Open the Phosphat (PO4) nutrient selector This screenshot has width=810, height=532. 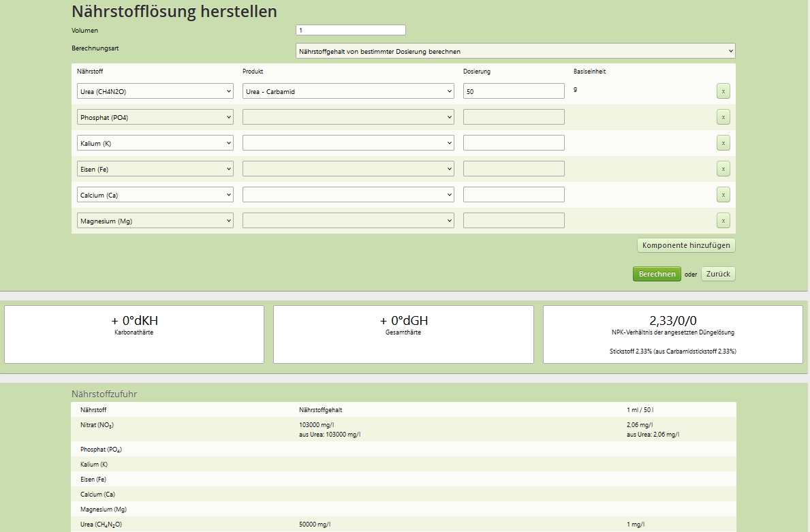(x=155, y=117)
